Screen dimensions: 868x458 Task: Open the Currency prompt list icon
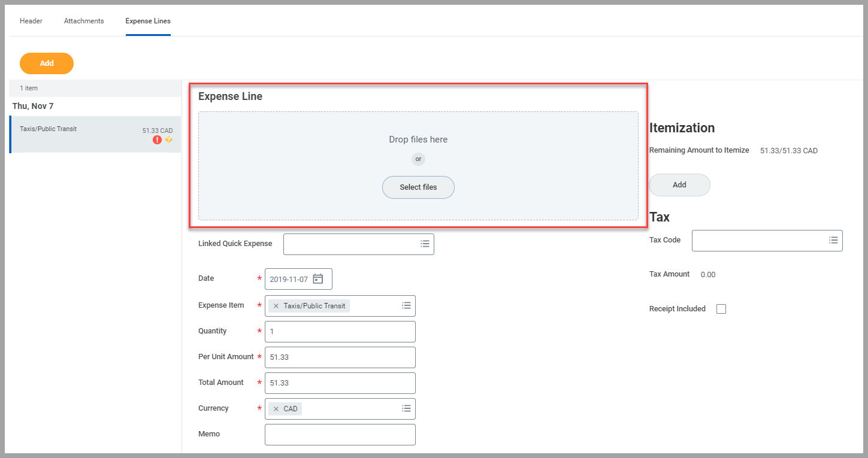click(x=406, y=409)
